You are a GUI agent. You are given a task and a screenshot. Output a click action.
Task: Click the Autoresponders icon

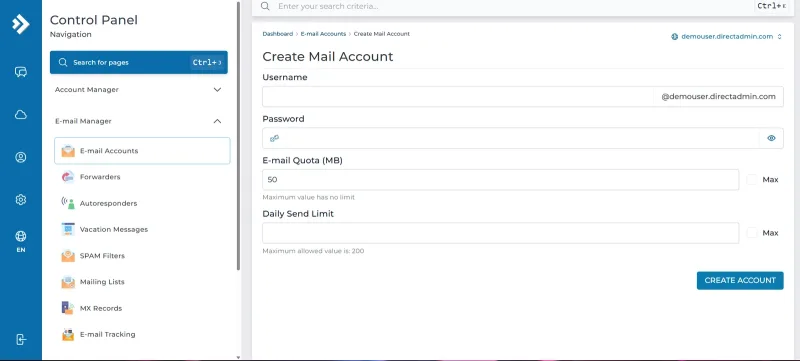click(x=68, y=203)
